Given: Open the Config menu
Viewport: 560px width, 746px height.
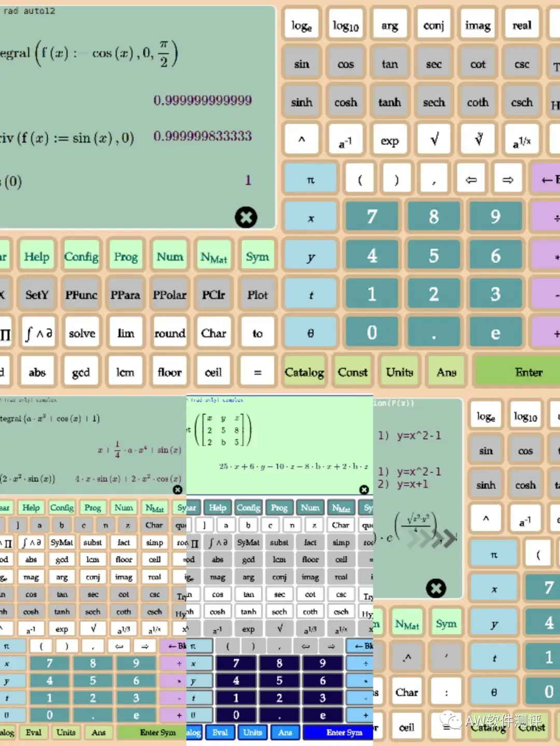Looking at the screenshot, I should click(81, 256).
